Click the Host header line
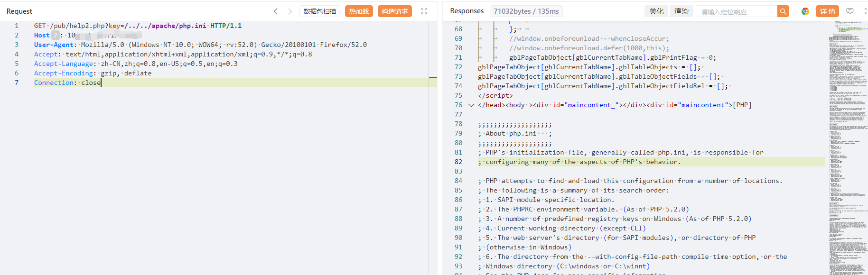 [x=88, y=35]
